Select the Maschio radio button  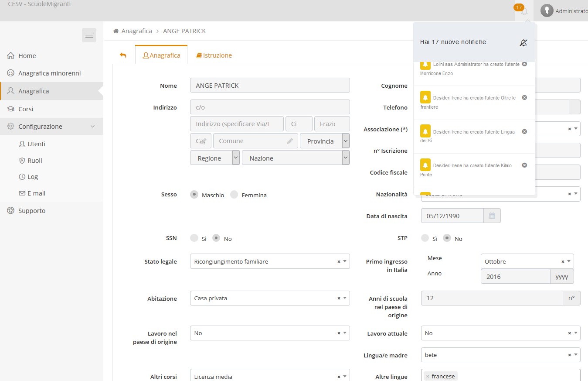click(x=194, y=195)
